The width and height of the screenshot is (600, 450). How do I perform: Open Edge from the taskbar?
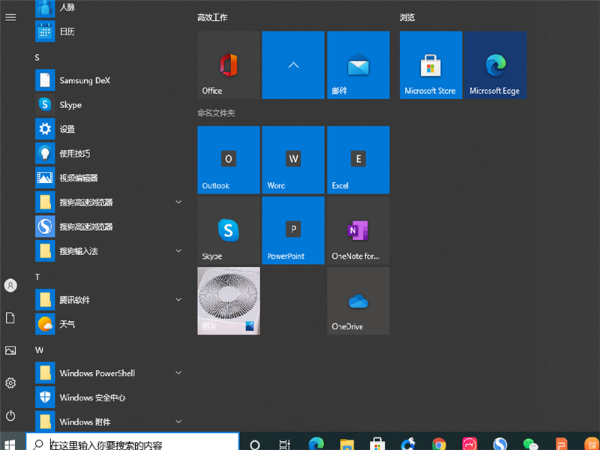[x=316, y=444]
